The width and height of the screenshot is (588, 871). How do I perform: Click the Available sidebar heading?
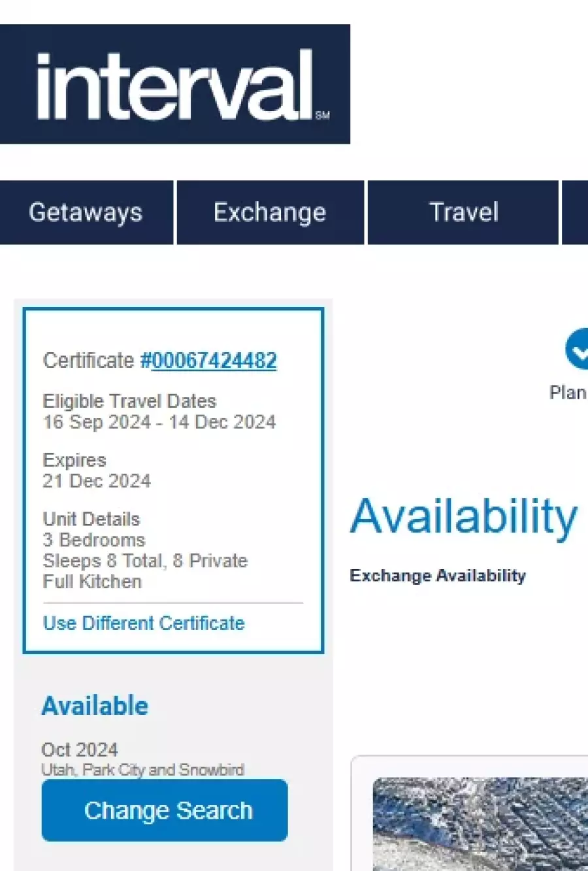(95, 706)
